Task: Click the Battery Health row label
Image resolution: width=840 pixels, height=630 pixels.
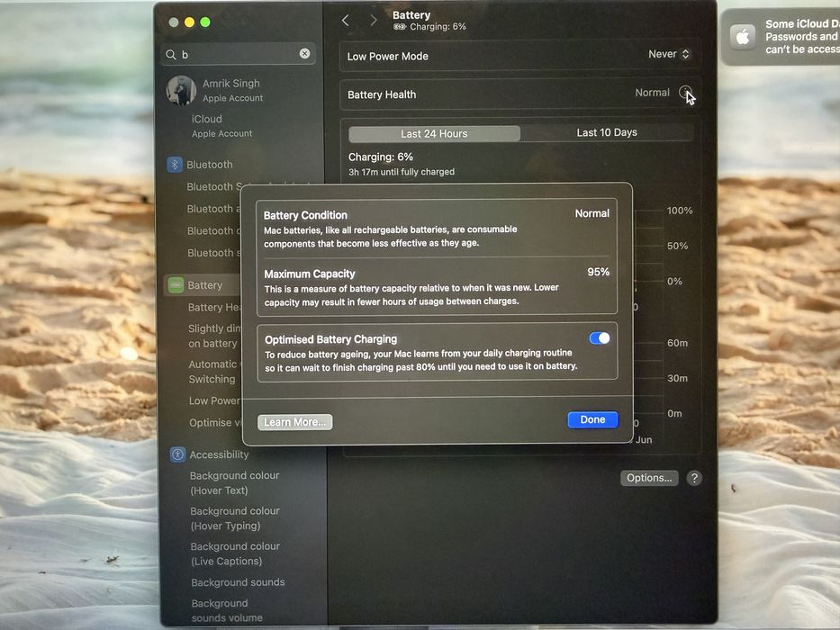Action: click(x=382, y=94)
